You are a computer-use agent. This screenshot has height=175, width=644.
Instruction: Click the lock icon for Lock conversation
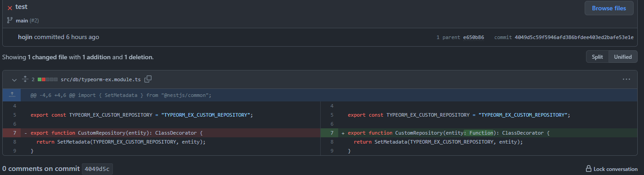(x=588, y=169)
